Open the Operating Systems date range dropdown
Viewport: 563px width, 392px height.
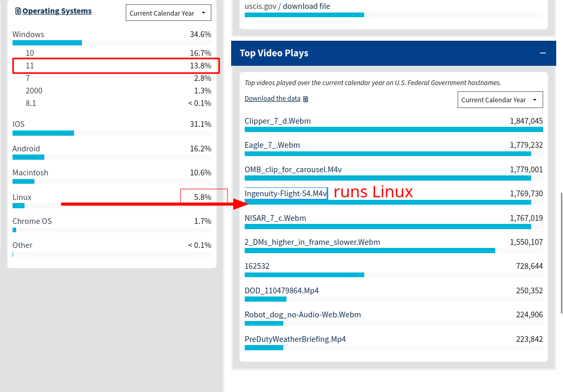[168, 13]
